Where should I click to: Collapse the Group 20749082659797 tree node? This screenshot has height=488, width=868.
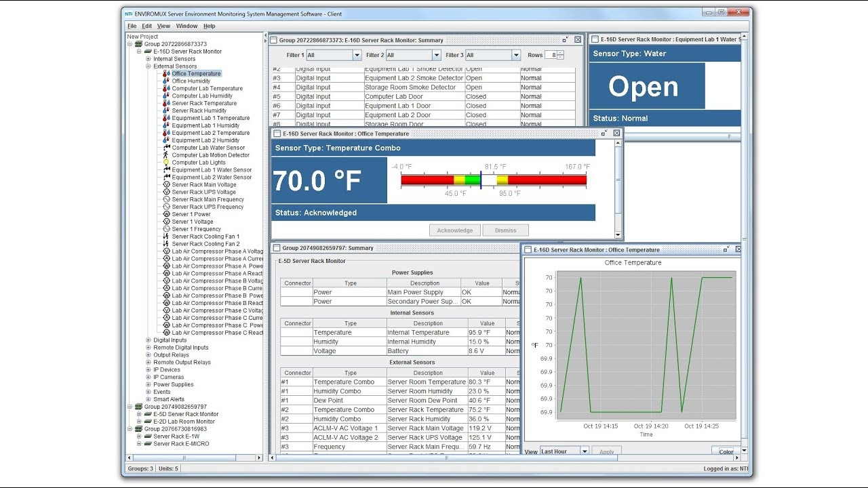(130, 407)
